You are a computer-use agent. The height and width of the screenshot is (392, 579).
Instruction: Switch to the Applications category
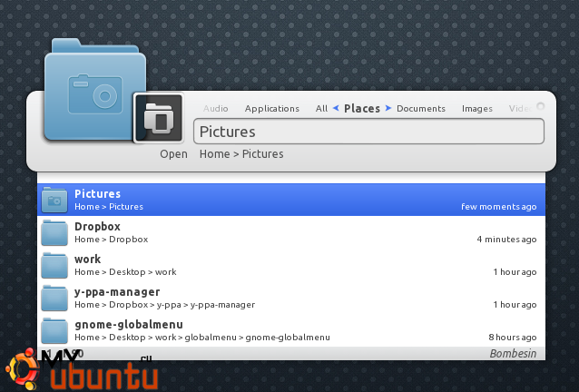[271, 109]
